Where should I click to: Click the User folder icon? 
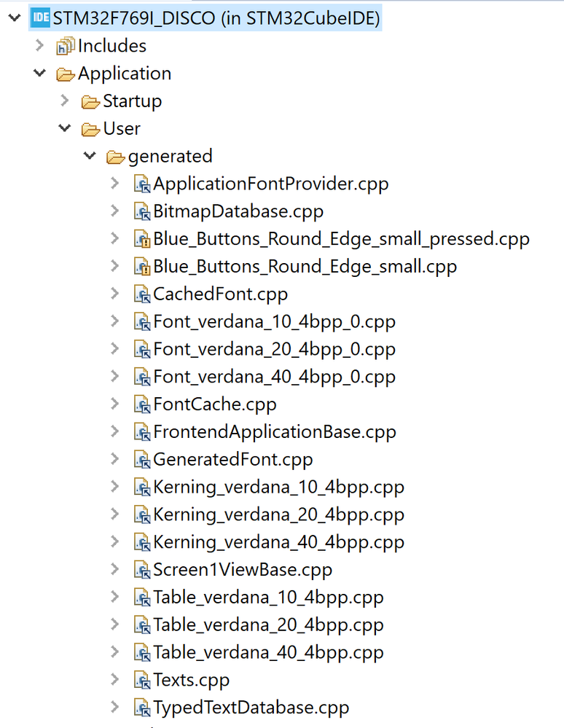(90, 129)
